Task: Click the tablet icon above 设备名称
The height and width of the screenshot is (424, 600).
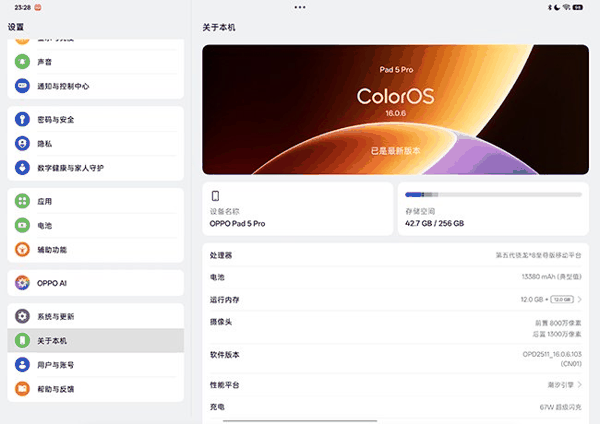Action: [215, 196]
